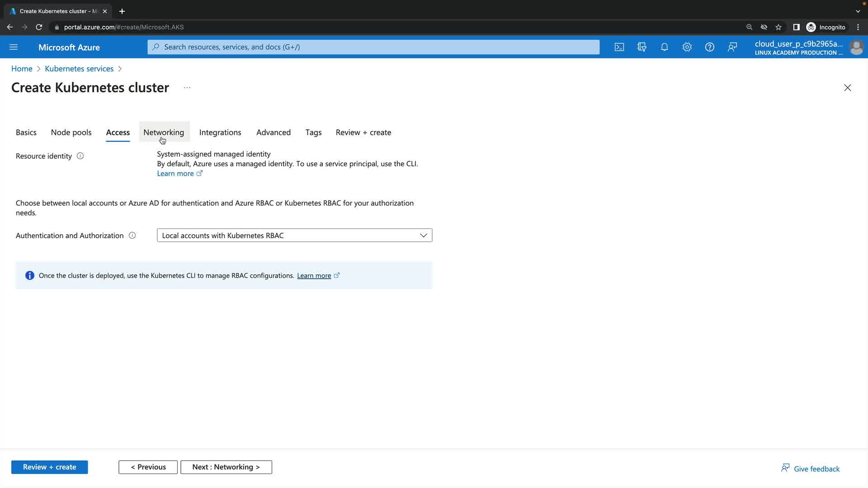Click the Next : Networking button
The image size is (868, 488).
pyautogui.click(x=226, y=467)
